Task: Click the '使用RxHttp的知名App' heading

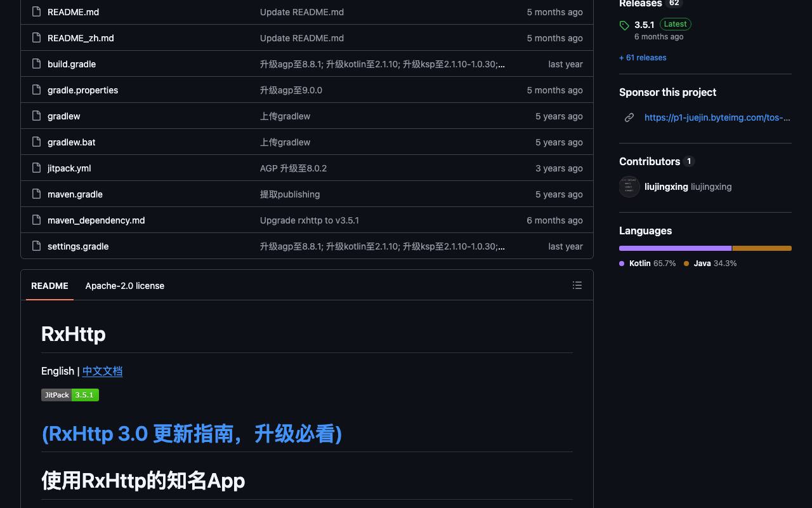Action: tap(143, 481)
